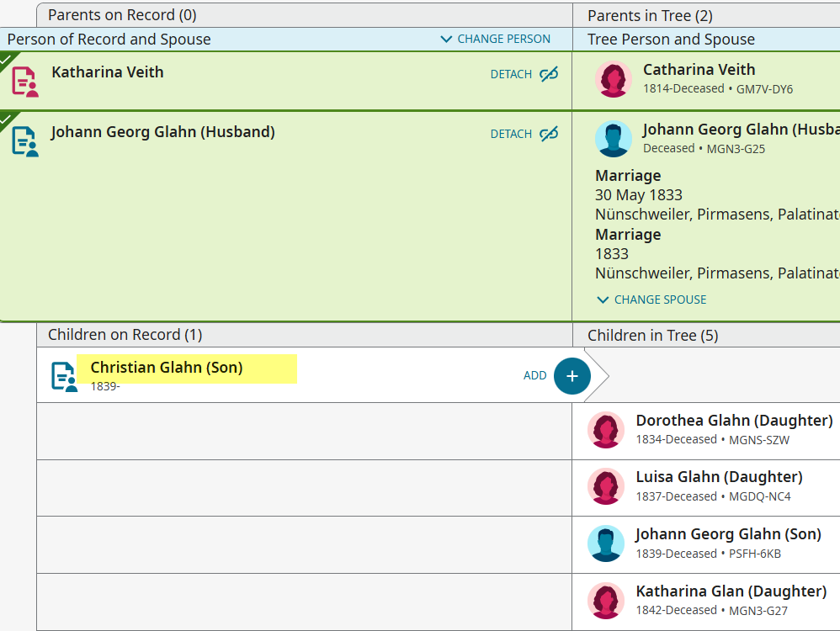This screenshot has width=840, height=631.
Task: Select Katharina Veith record name
Action: pyautogui.click(x=108, y=72)
